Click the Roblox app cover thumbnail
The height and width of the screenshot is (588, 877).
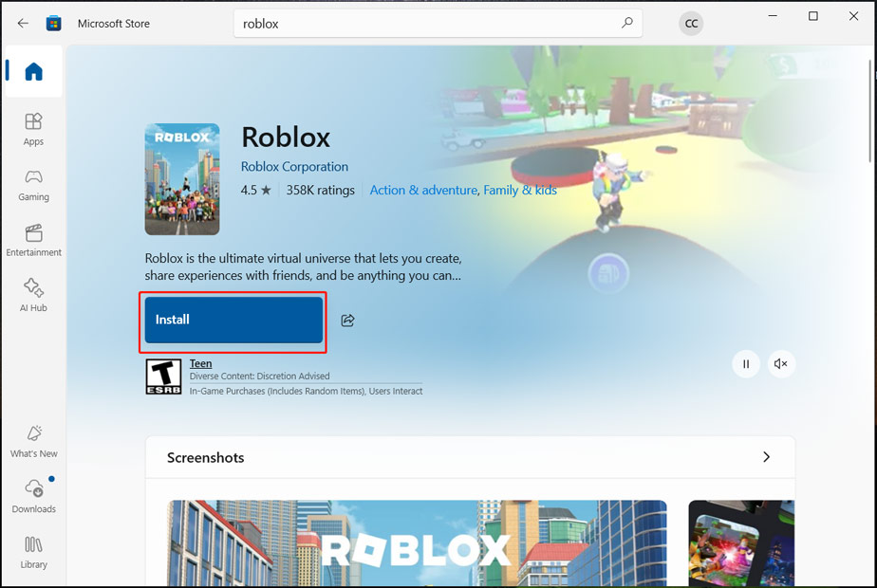click(x=182, y=179)
